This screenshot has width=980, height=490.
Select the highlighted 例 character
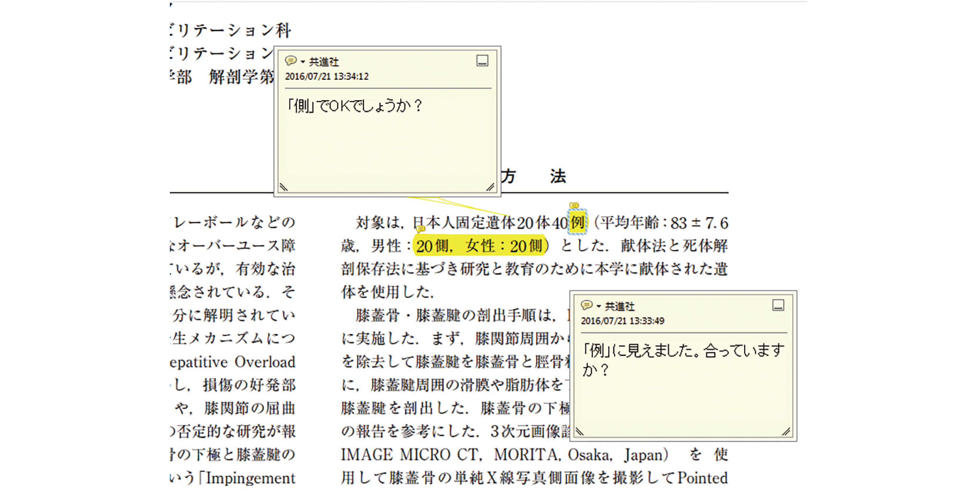578,222
